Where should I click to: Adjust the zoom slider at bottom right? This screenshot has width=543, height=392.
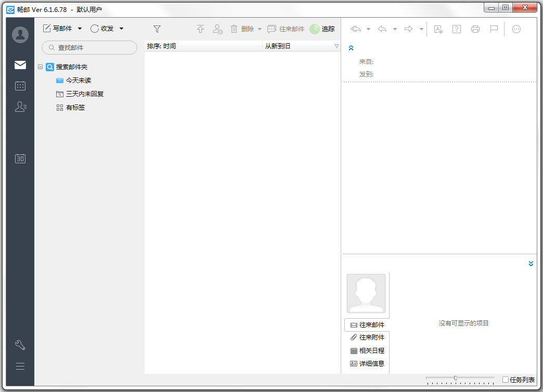pos(456,379)
